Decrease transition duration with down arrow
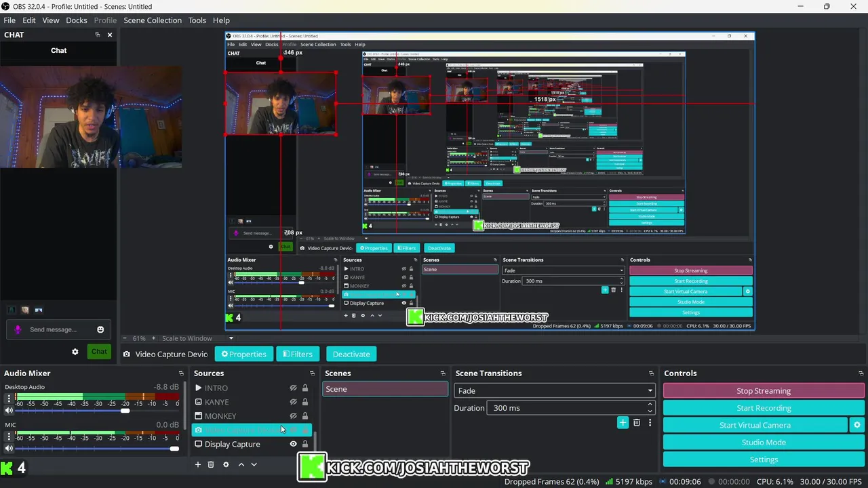 [650, 411]
